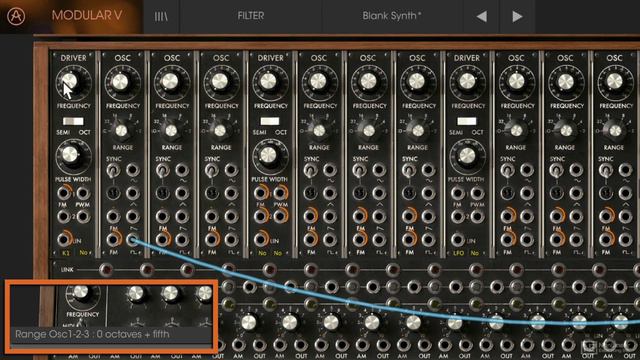This screenshot has width=640, height=360.
Task: Click square output jack on fifth OSC
Action: [379, 239]
